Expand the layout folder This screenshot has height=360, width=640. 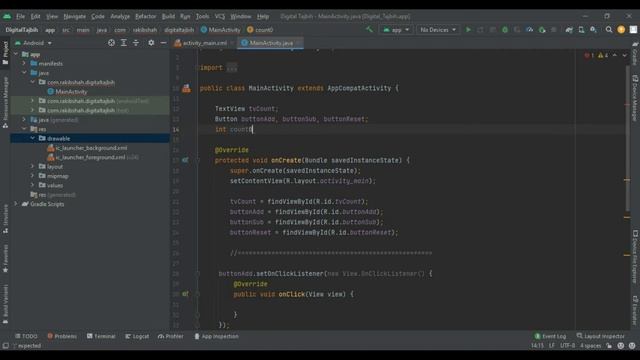(x=32, y=167)
